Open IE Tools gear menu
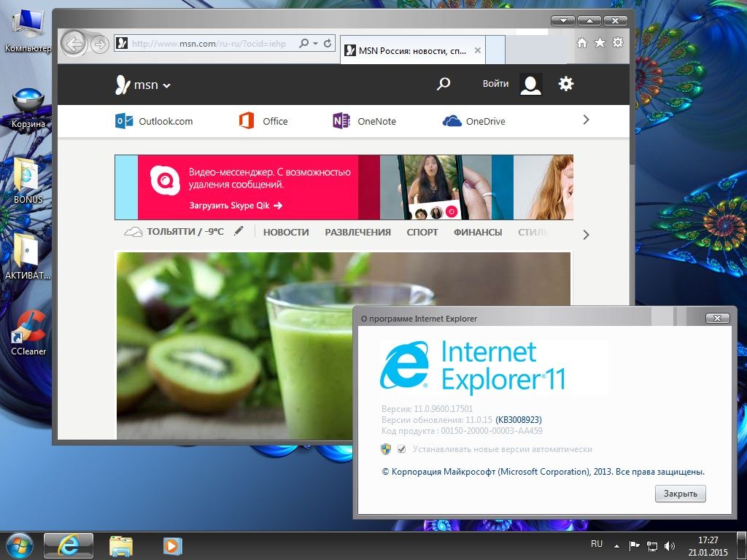 tap(617, 42)
